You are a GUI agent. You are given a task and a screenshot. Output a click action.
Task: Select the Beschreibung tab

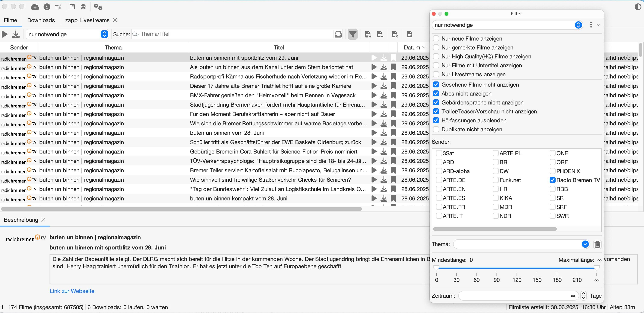21,220
